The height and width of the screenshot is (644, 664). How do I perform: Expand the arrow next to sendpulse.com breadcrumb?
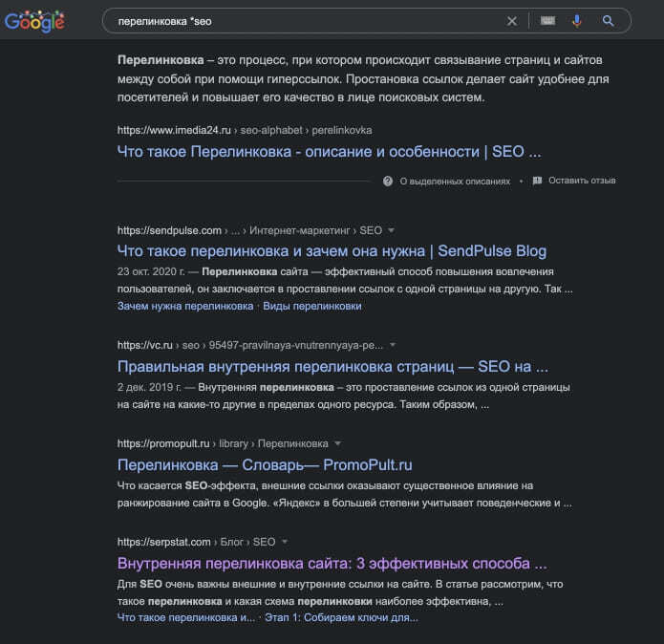(x=392, y=230)
